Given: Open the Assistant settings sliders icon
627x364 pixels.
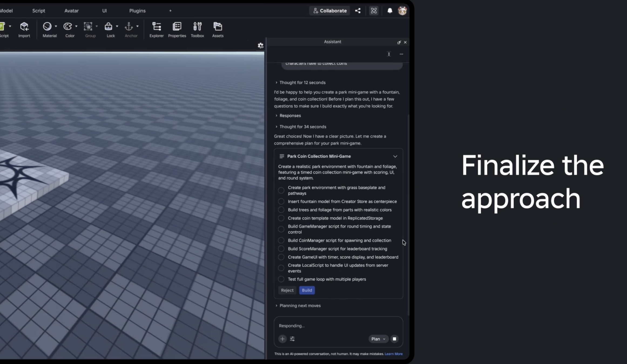Looking at the screenshot, I should 292,339.
